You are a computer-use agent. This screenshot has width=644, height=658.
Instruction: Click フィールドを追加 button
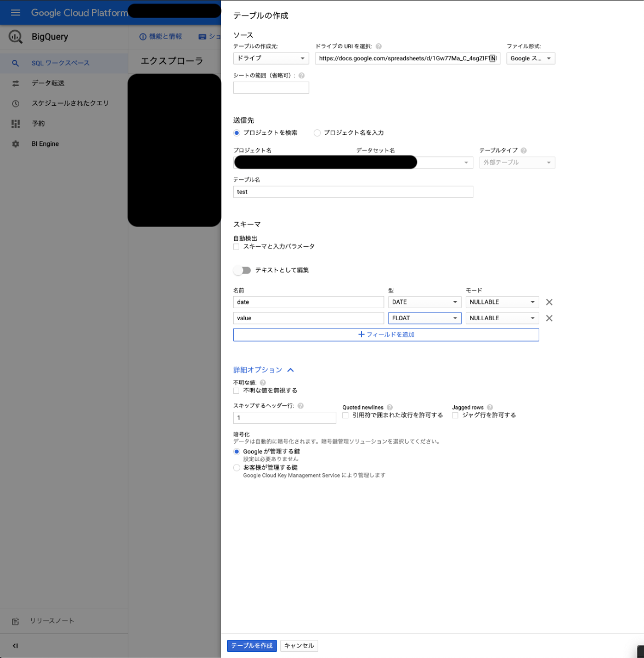(x=386, y=334)
